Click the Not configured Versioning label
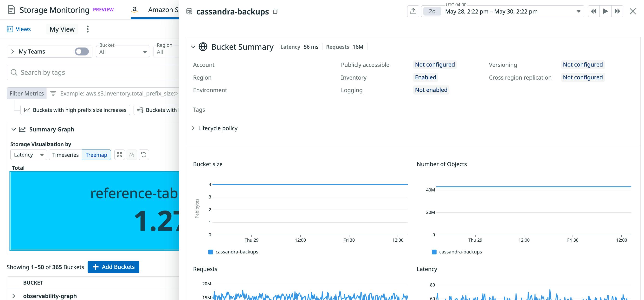The image size is (644, 300). pyautogui.click(x=582, y=64)
